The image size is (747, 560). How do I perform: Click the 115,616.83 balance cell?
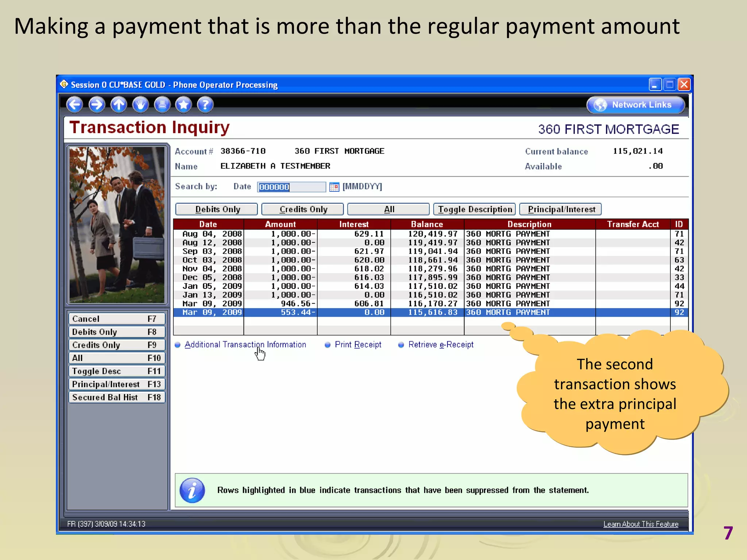433,312
